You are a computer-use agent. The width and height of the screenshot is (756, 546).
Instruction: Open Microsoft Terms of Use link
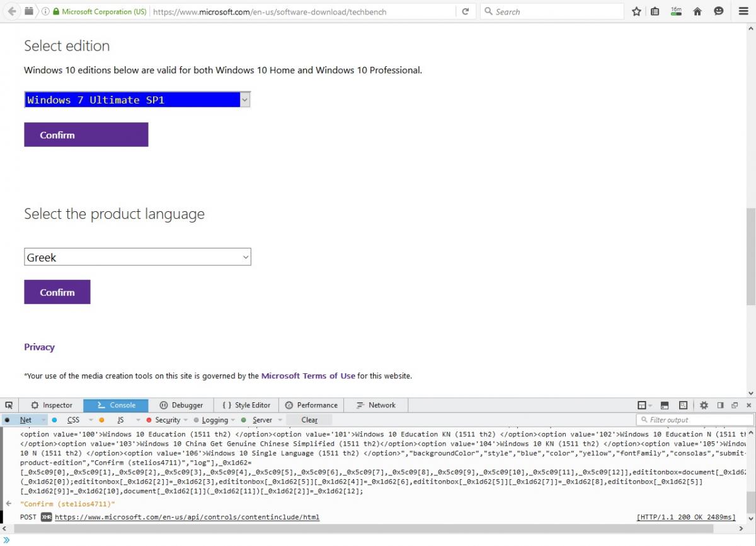coord(308,376)
